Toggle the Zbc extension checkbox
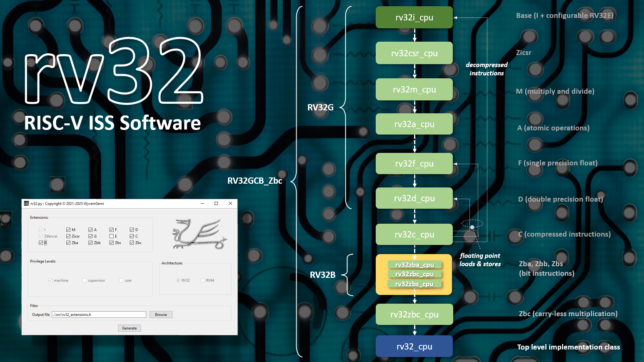 tap(132, 243)
